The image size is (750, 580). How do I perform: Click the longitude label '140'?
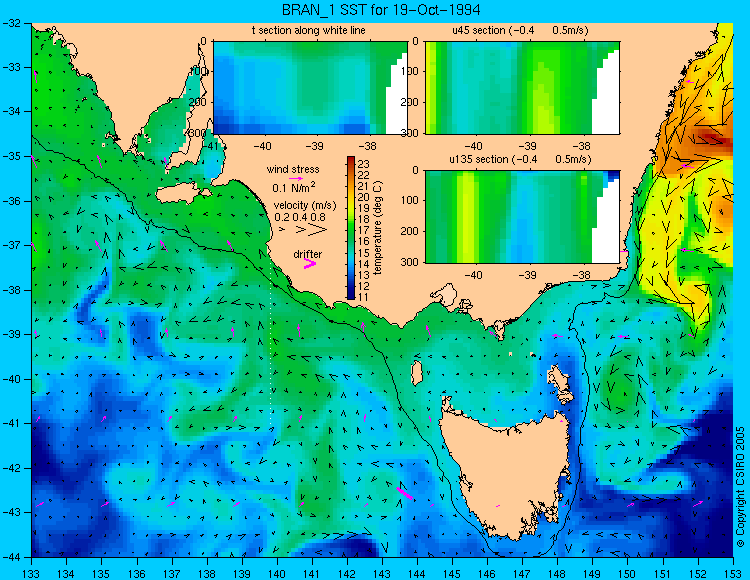click(276, 573)
